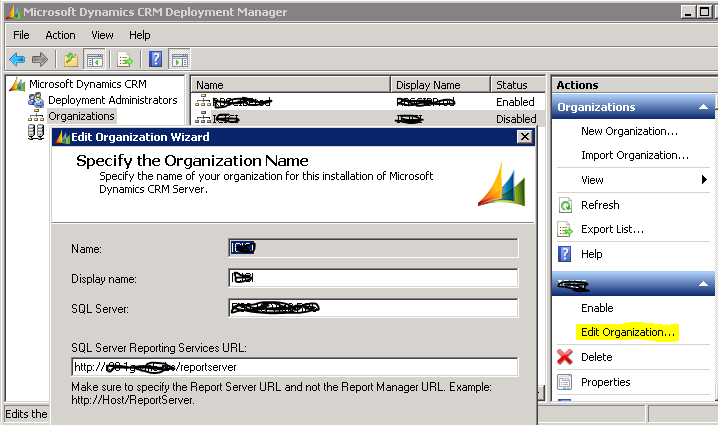Click New Organization in Actions pane

[629, 131]
